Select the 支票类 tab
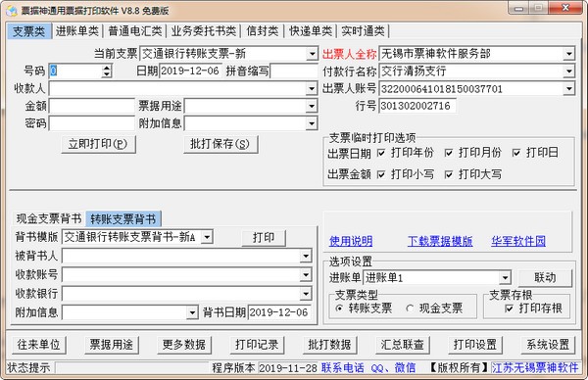588x380 pixels. (x=28, y=31)
